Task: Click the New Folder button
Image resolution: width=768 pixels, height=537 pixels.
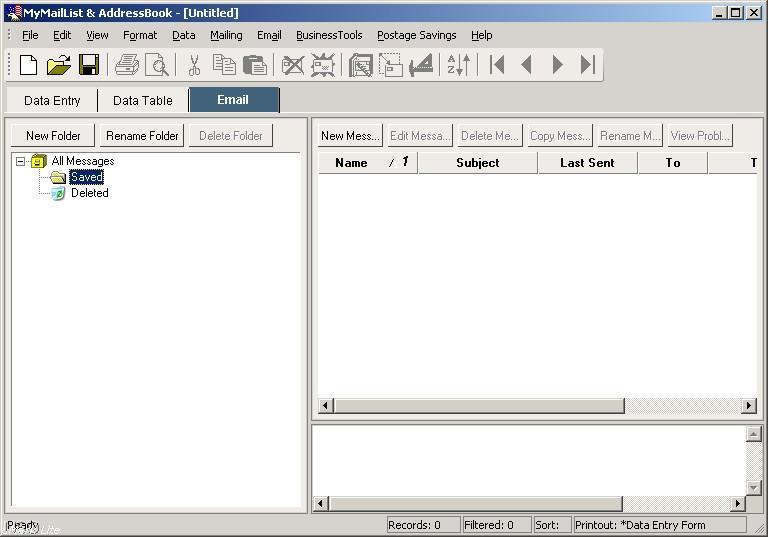Action: pyautogui.click(x=53, y=136)
